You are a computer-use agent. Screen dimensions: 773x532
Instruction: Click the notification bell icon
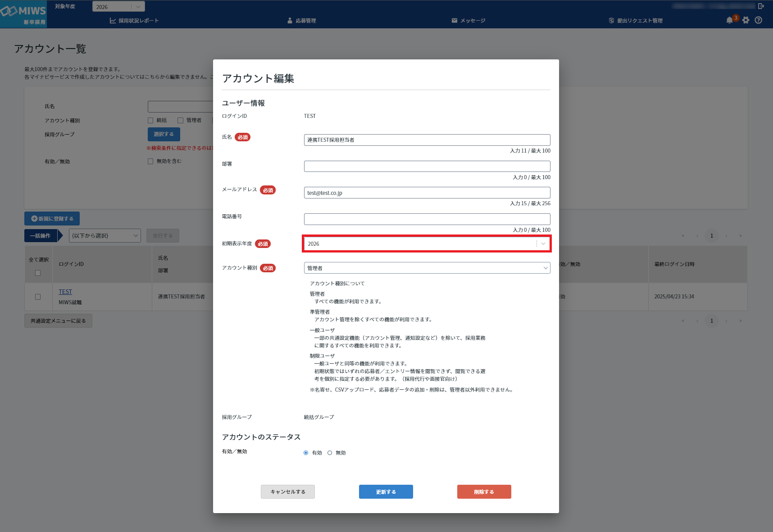click(x=729, y=20)
